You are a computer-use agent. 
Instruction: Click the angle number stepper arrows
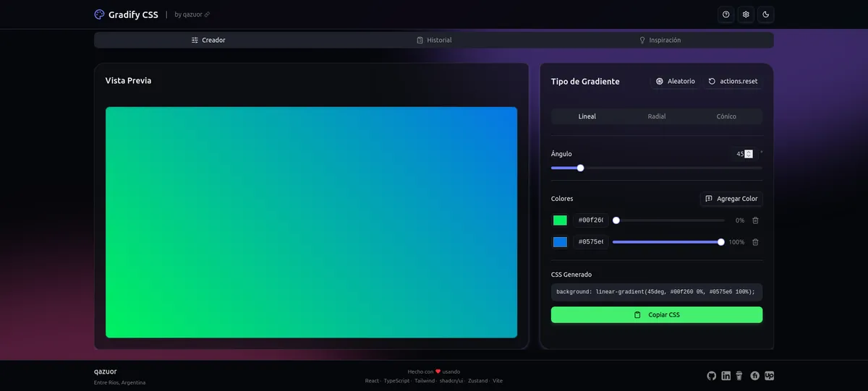pos(749,154)
